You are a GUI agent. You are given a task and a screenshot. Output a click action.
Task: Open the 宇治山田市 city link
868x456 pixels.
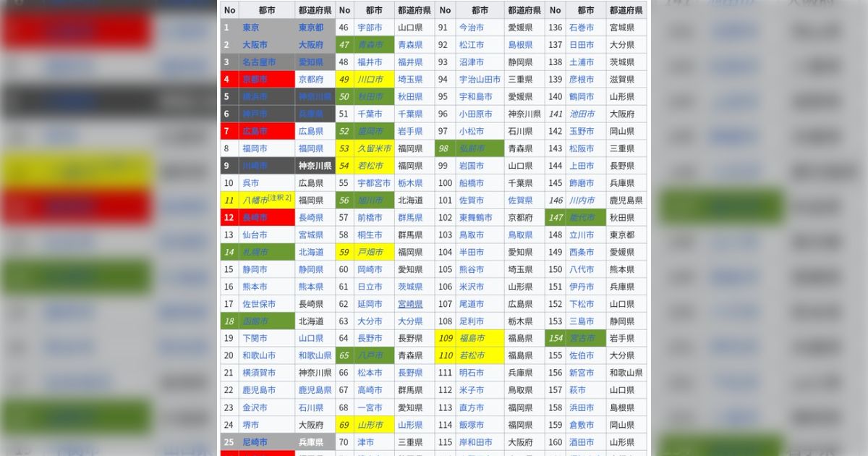pyautogui.click(x=480, y=80)
